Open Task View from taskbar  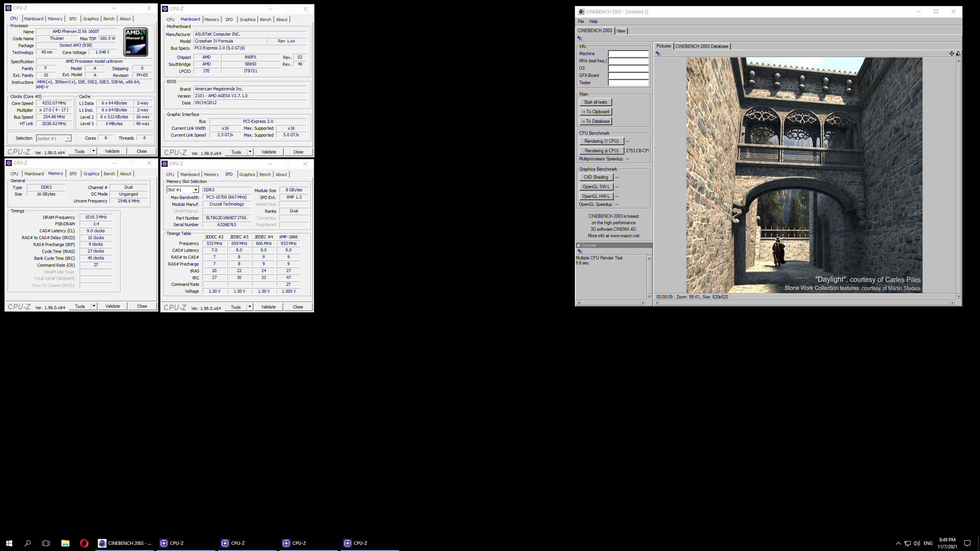[x=46, y=543]
